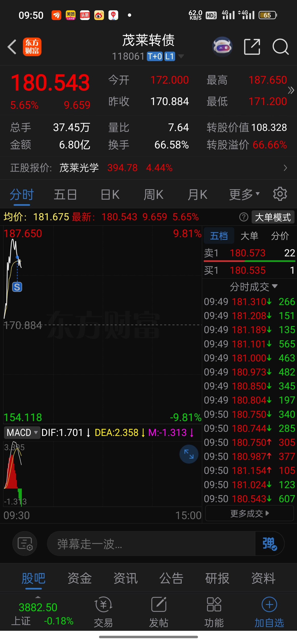
Task: Tap the 转股溢价 66.66% value
Action: point(270,145)
